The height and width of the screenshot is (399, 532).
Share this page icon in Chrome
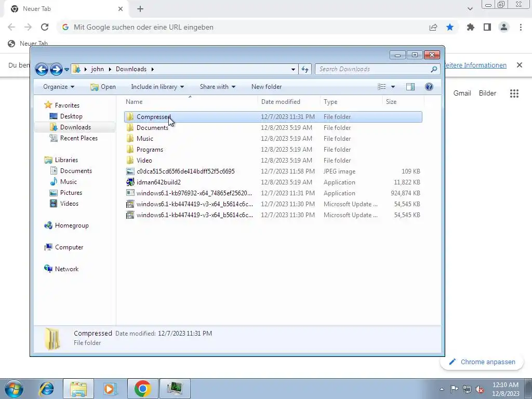(x=433, y=27)
